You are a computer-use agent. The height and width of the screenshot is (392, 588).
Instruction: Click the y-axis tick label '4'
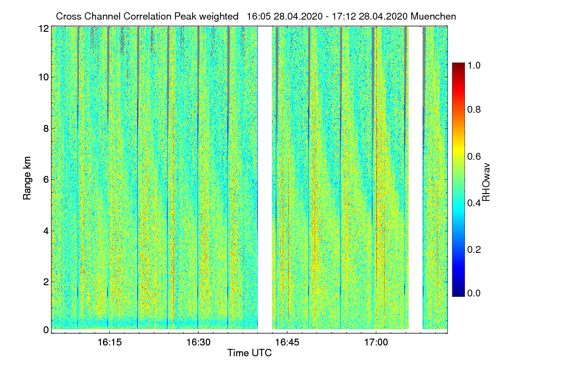(x=46, y=230)
